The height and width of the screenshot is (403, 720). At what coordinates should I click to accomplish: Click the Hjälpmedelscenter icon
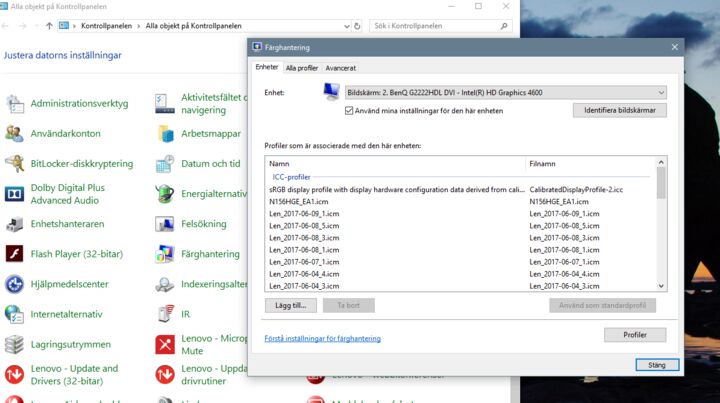[14, 284]
